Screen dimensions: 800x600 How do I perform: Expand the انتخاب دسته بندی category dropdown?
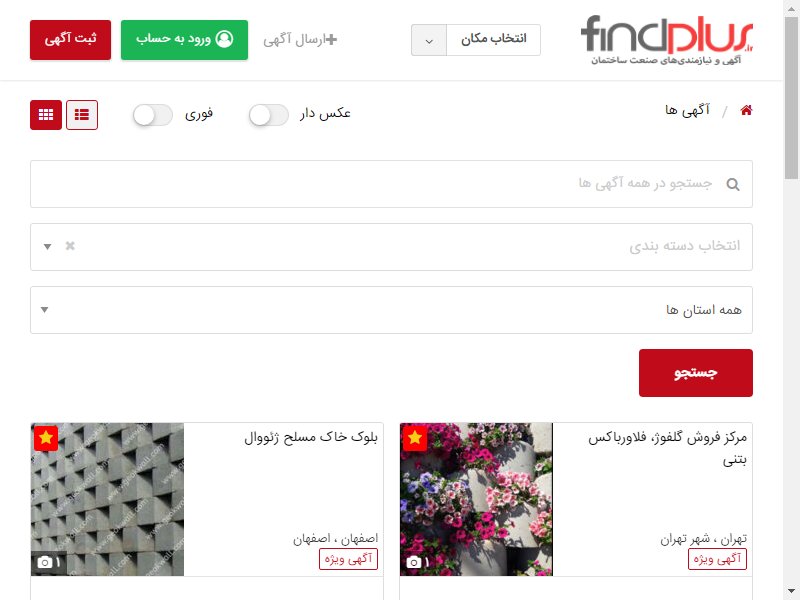[x=391, y=247]
